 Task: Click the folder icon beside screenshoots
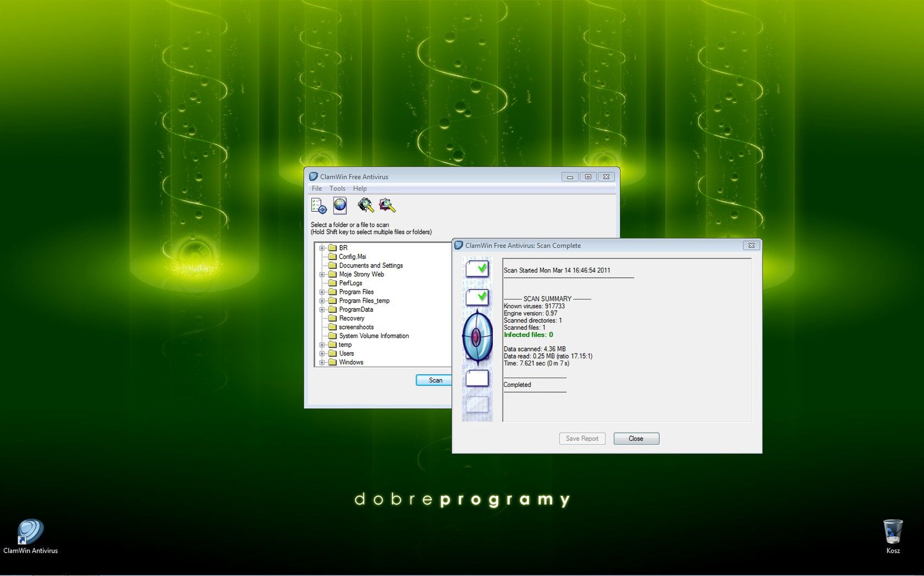click(332, 327)
